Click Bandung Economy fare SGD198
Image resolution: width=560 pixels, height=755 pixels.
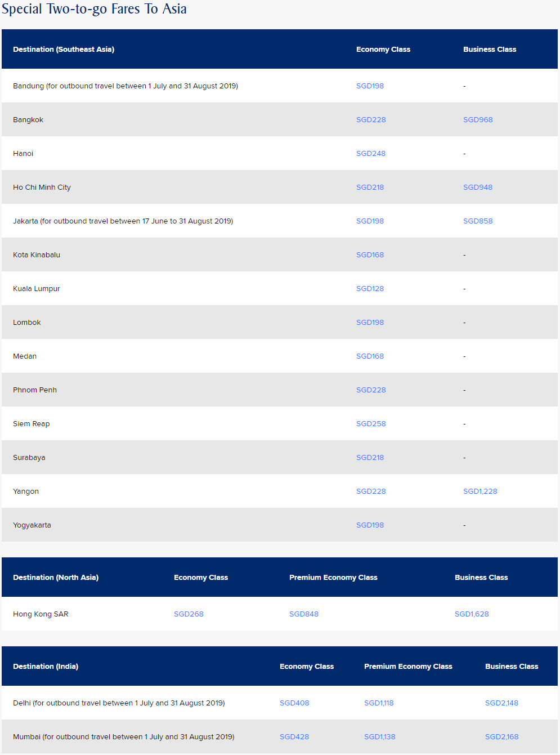[x=370, y=86]
